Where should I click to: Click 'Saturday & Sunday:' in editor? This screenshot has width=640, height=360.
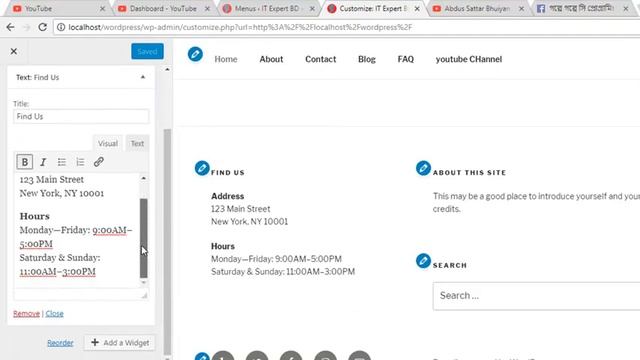60,258
